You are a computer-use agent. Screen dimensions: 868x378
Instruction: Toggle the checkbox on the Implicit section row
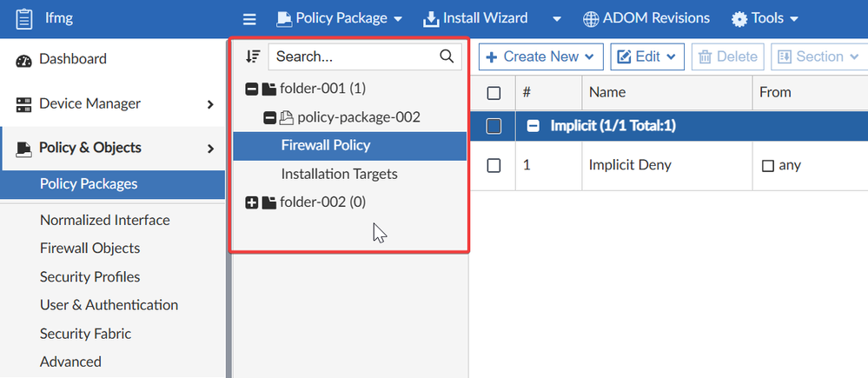point(494,126)
